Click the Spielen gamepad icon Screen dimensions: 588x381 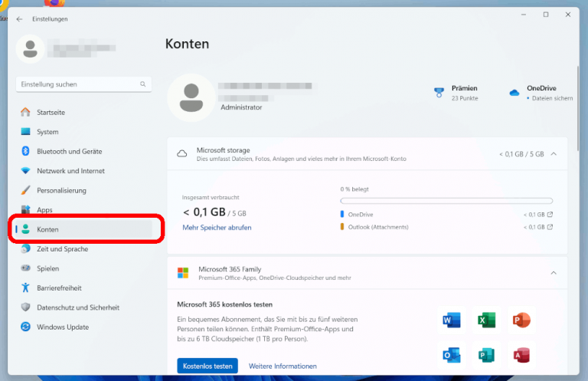(25, 268)
